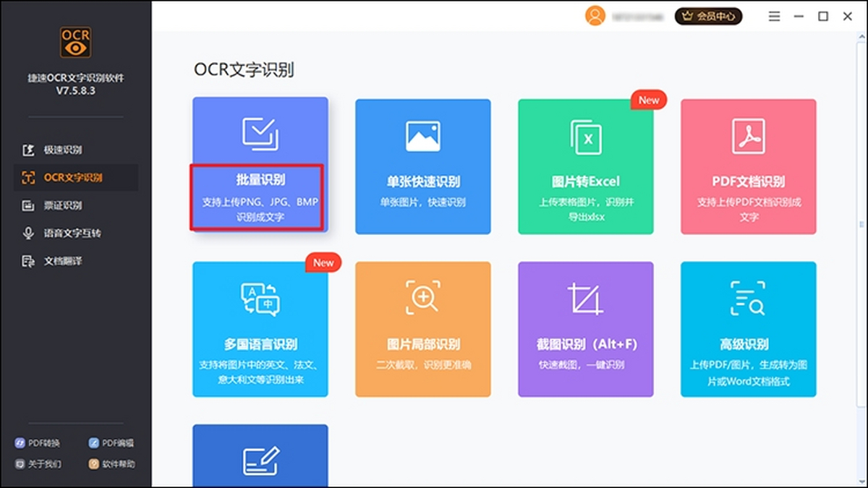This screenshot has height=488, width=868.
Task: Click the 极速识别 sidebar icon
Action: point(29,150)
